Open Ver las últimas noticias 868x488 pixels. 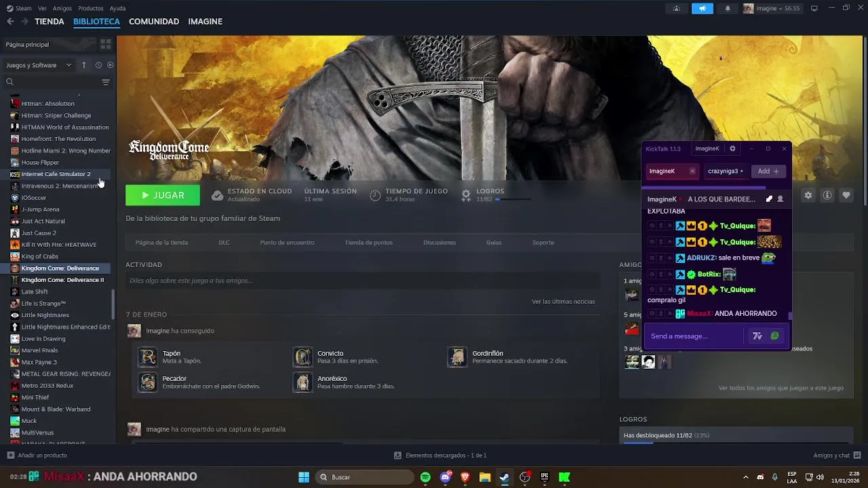pos(564,302)
